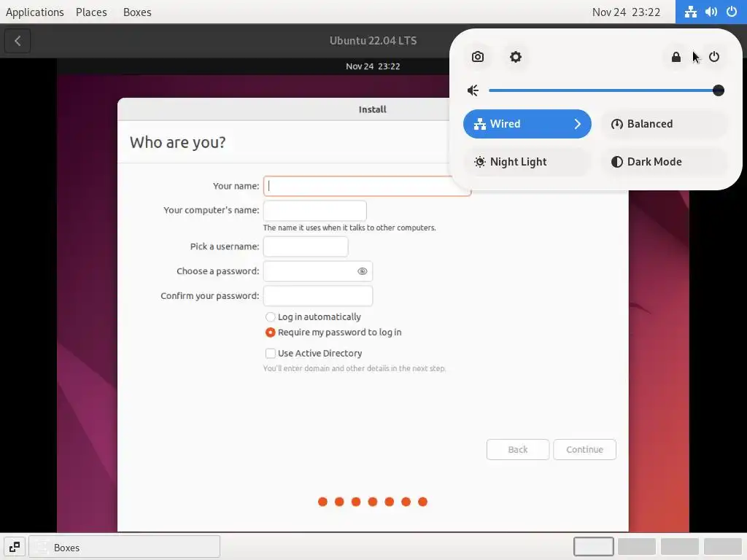This screenshot has height=560, width=747.
Task: Open the Places menu
Action: [x=91, y=12]
